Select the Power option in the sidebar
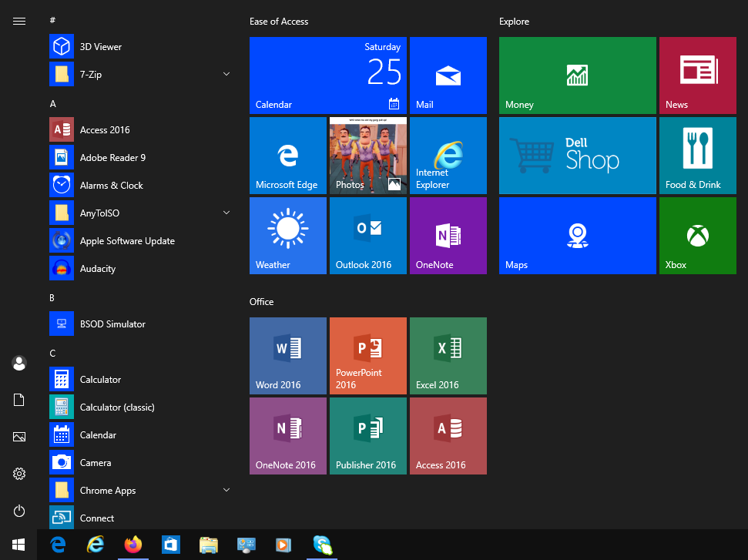This screenshot has height=560, width=748. tap(19, 511)
